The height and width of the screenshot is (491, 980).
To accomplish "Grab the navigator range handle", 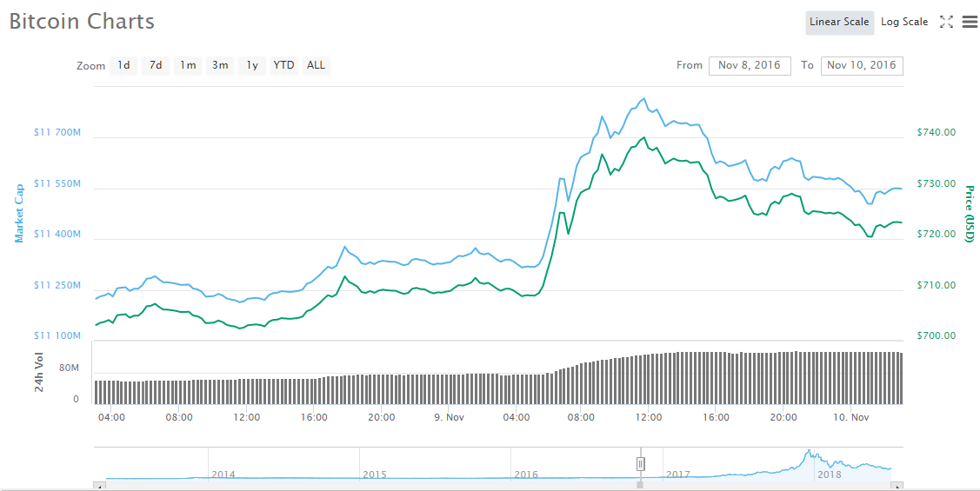I will [641, 463].
